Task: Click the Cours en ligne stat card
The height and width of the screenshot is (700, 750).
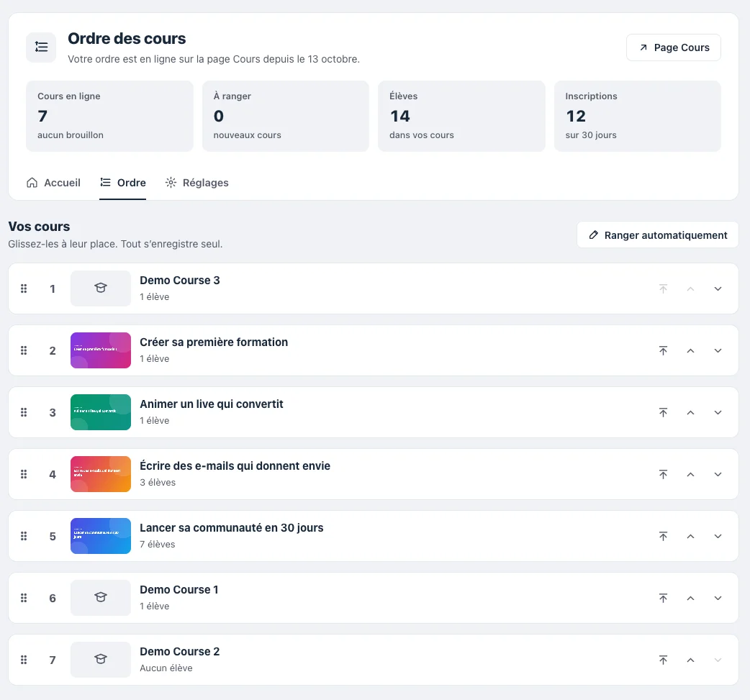Action: tap(109, 117)
